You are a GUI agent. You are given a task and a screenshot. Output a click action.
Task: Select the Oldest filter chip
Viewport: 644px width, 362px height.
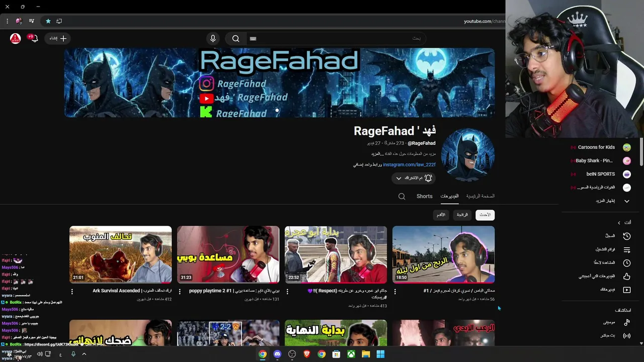click(x=441, y=215)
